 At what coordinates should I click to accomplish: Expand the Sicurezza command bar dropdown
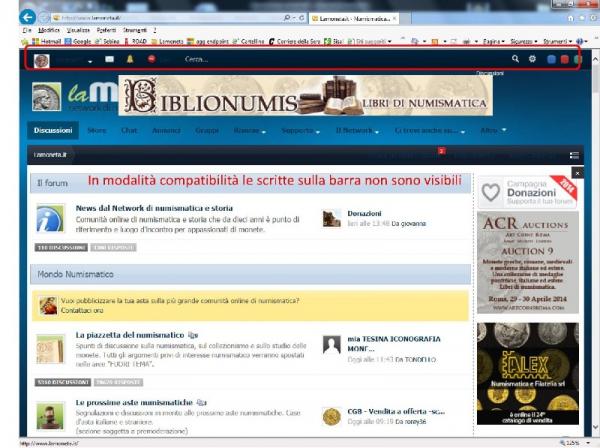coord(523,41)
